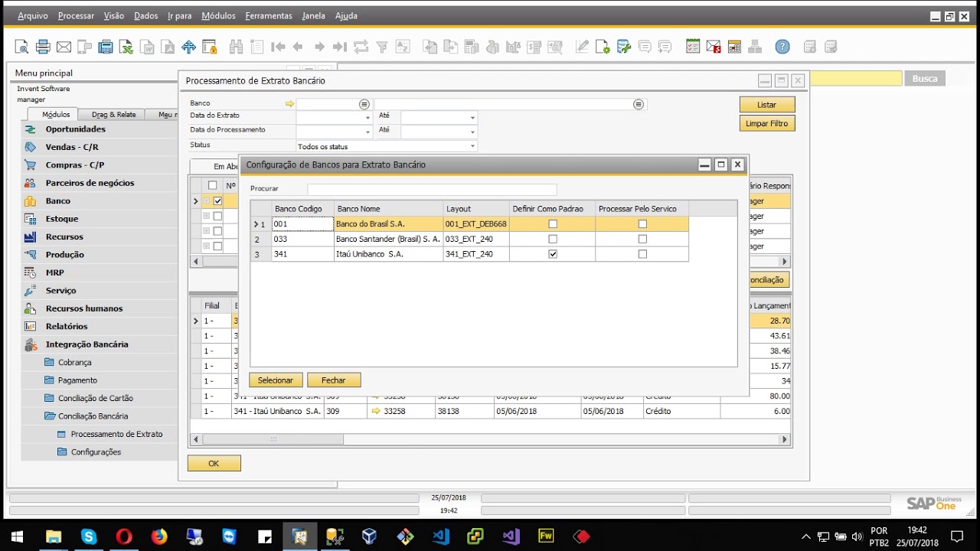Image resolution: width=980 pixels, height=551 pixels.
Task: Open TeamViewer from the taskbar
Action: [x=230, y=536]
